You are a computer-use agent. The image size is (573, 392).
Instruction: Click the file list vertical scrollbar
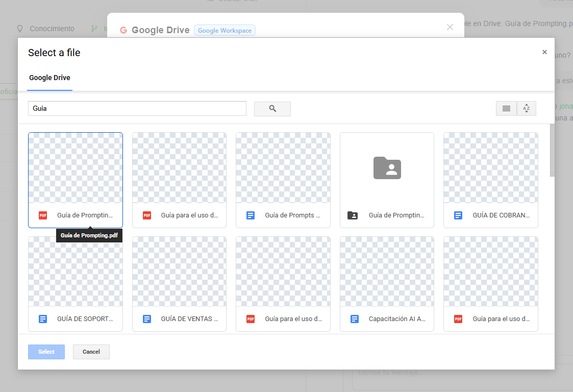(552, 151)
